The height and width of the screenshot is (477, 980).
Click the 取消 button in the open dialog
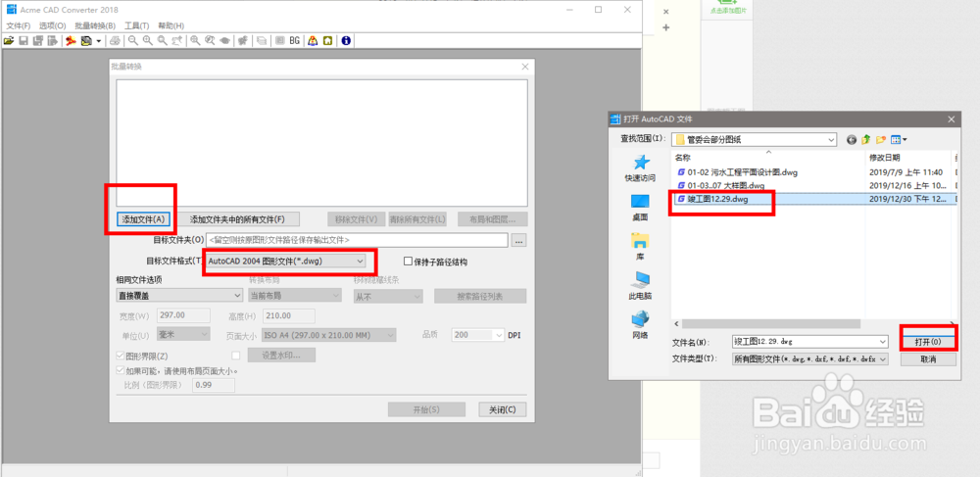pyautogui.click(x=928, y=359)
